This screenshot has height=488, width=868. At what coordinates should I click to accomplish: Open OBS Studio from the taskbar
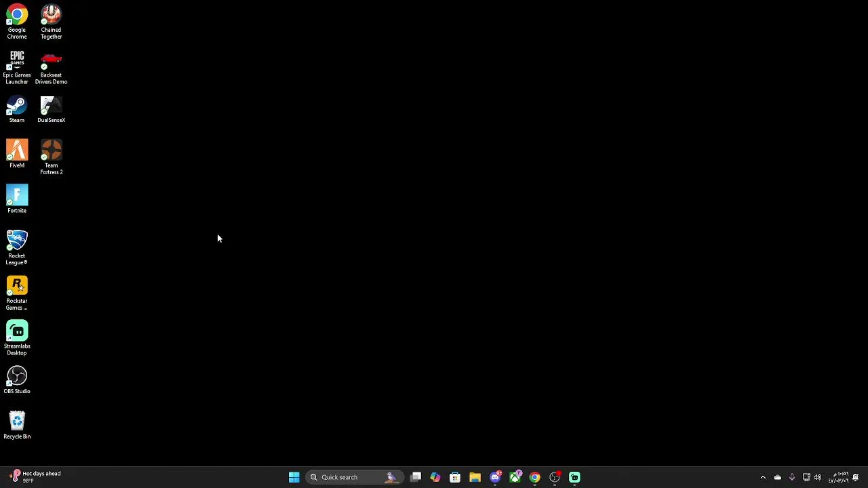point(555,477)
